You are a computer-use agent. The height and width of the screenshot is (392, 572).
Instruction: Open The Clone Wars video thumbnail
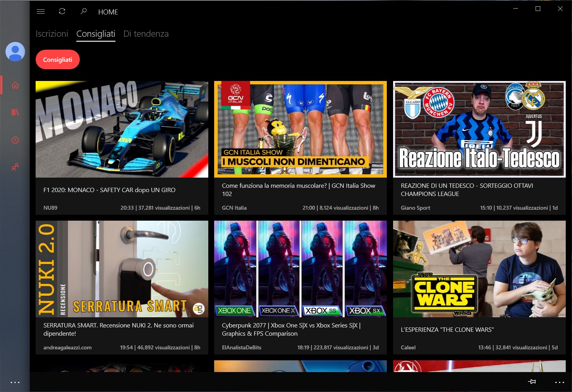click(x=479, y=269)
